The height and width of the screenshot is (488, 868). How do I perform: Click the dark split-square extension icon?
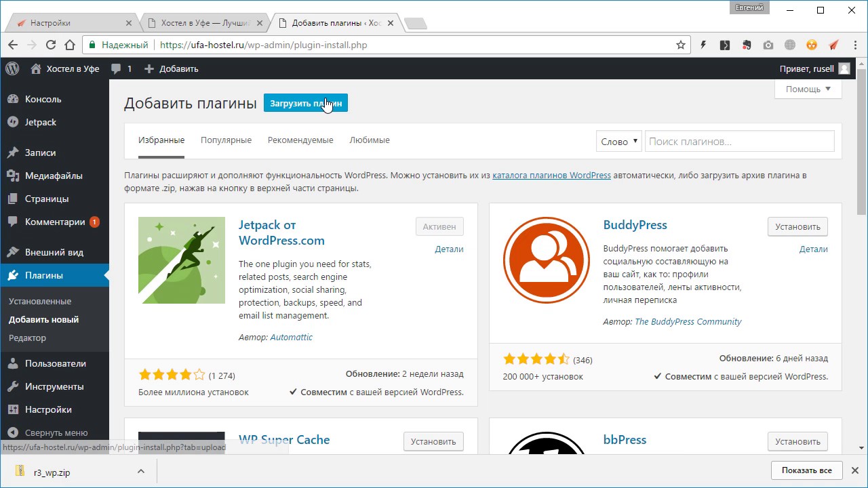725,45
